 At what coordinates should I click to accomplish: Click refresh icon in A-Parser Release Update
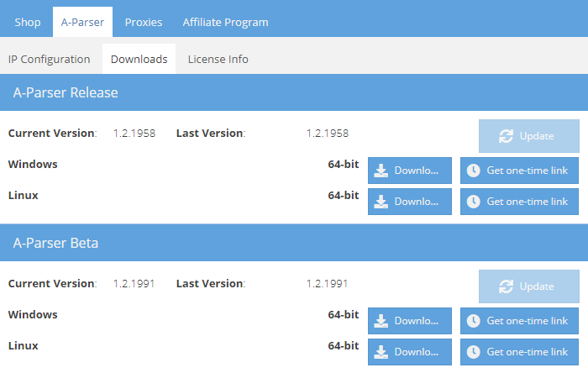pyautogui.click(x=506, y=136)
